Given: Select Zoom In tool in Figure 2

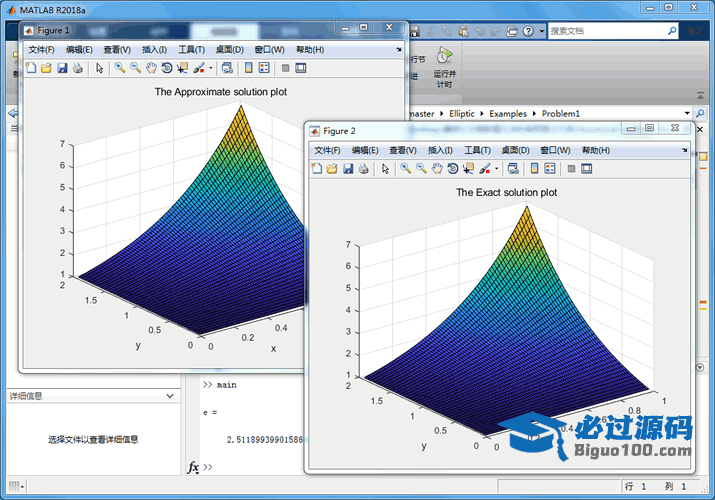Looking at the screenshot, I should pos(405,169).
